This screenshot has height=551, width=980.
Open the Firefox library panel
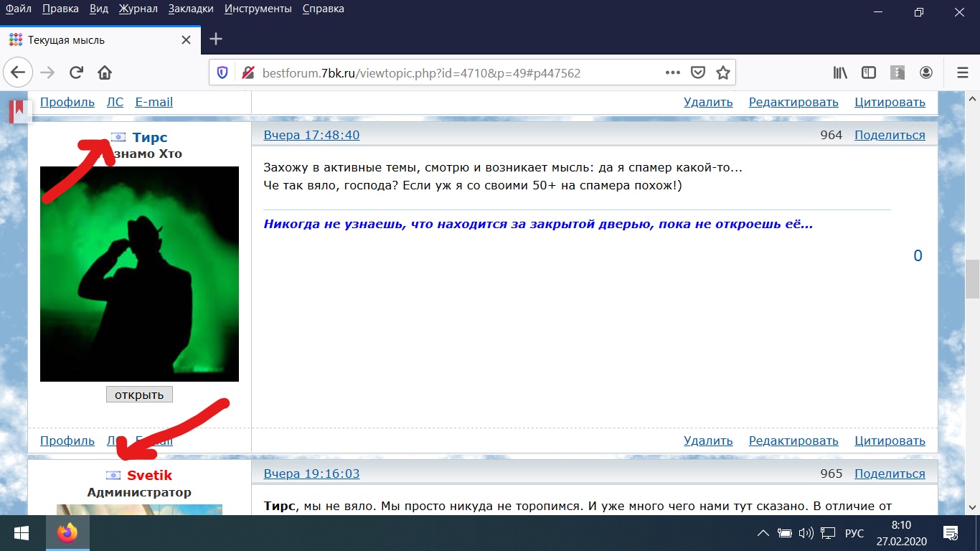click(840, 72)
